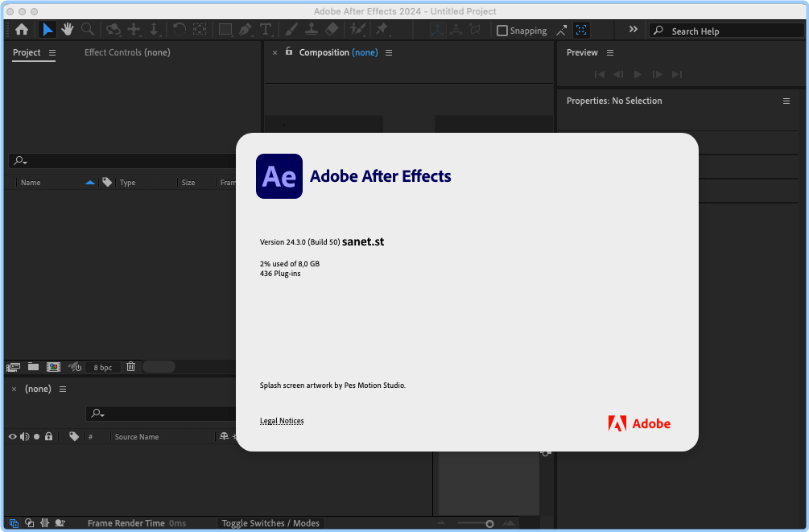Viewport: 809px width, 532px height.
Task: Jump to last frame in Preview
Action: coord(677,74)
